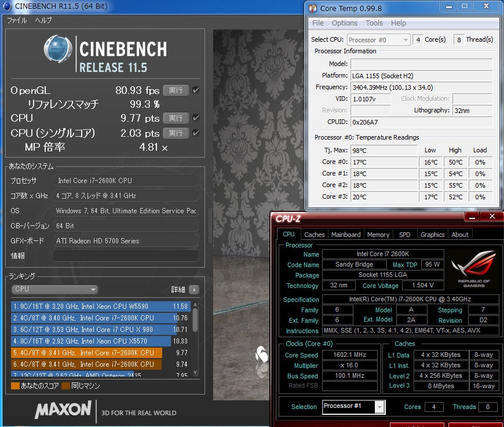Click the 詳細 details arrow button
This screenshot has width=504, height=427.
click(x=194, y=290)
